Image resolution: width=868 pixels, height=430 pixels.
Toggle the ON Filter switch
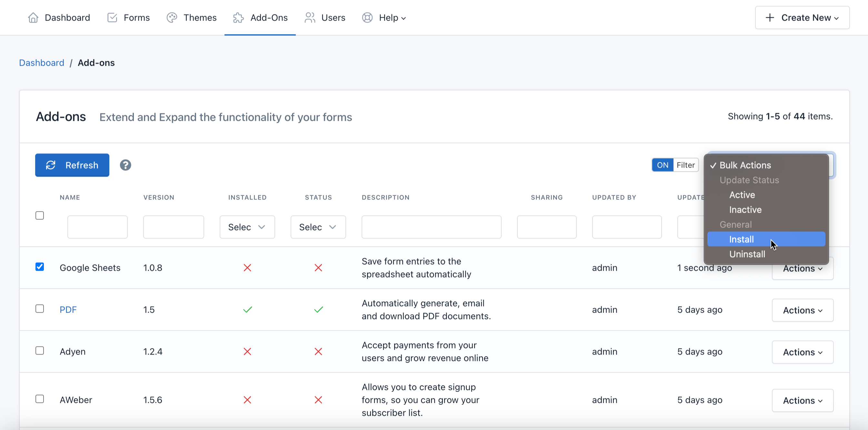pyautogui.click(x=674, y=165)
